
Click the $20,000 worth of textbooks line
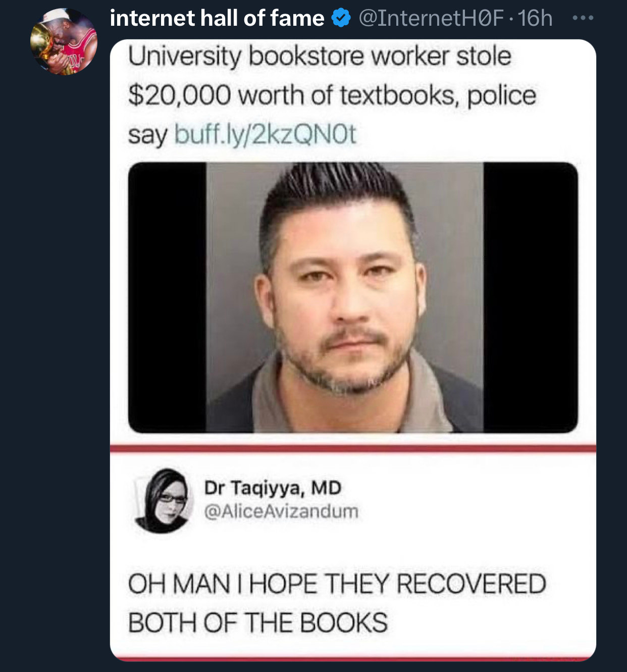point(332,95)
